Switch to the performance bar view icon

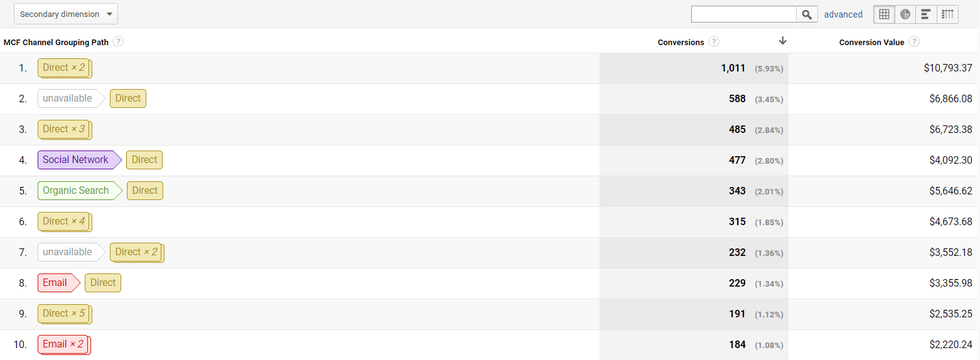926,14
